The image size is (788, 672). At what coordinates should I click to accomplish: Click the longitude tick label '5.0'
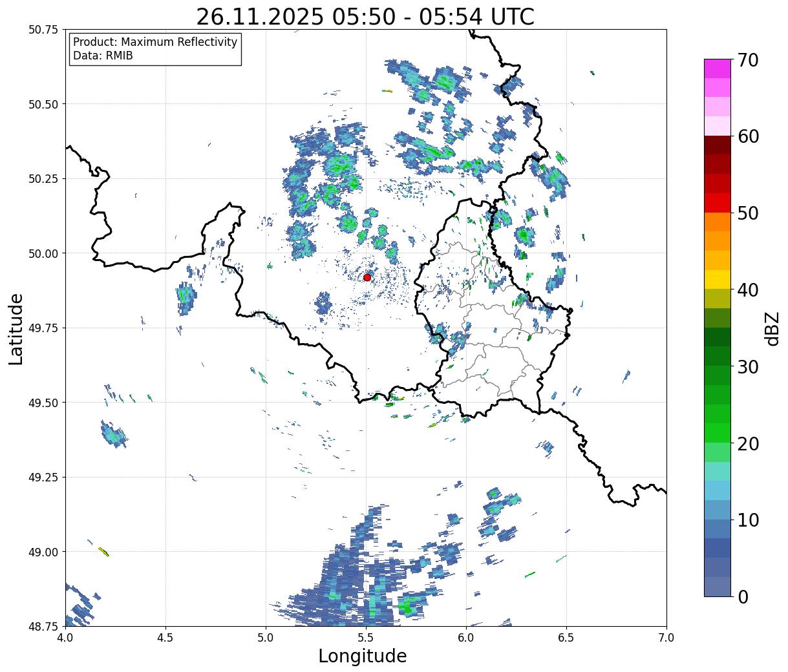(266, 637)
